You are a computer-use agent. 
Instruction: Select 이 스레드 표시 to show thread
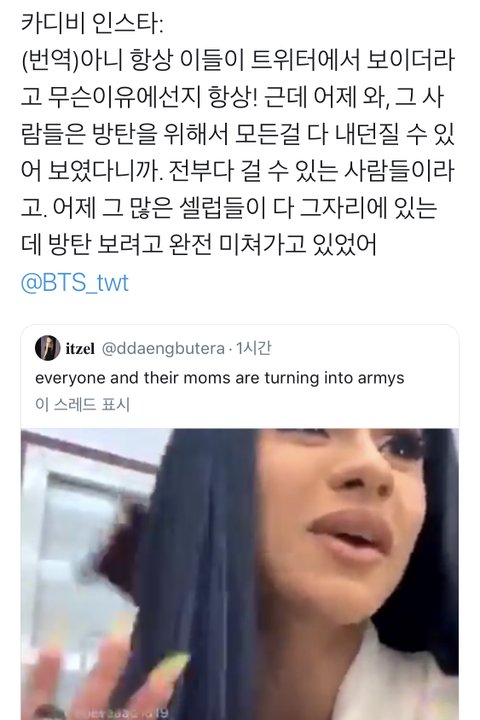(83, 405)
